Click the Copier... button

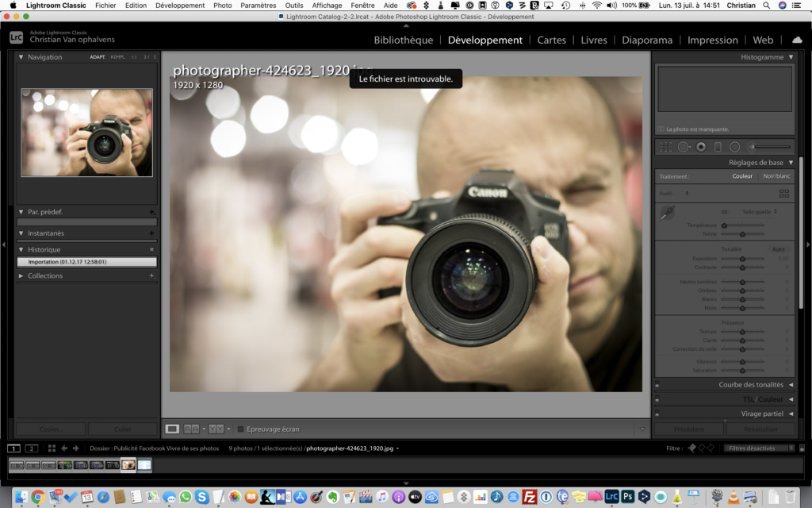click(51, 429)
